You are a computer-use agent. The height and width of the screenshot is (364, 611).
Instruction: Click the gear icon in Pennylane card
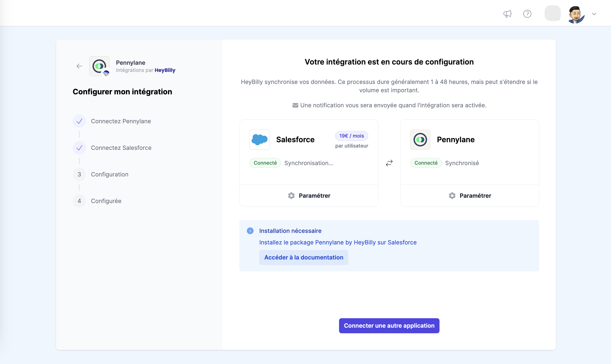click(452, 195)
